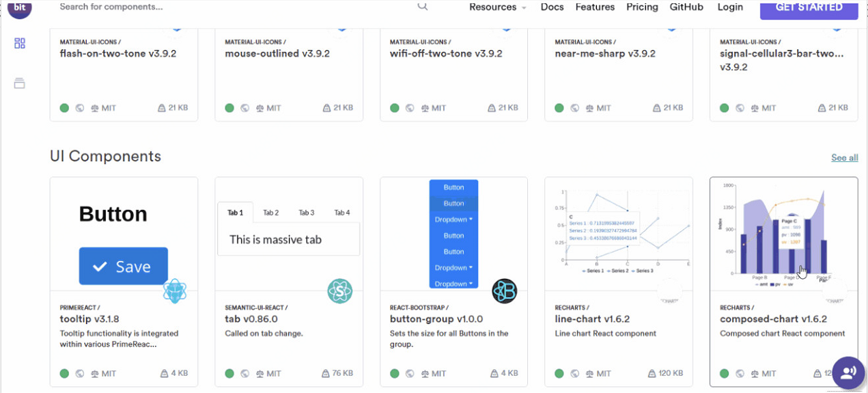Click the license scale icon on button-group card
868x393 pixels.
(425, 374)
